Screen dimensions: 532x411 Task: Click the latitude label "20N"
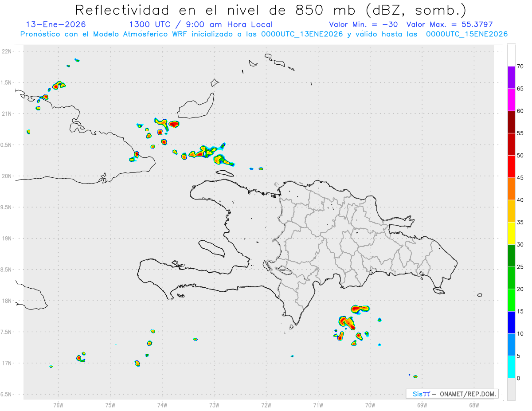click(7, 176)
